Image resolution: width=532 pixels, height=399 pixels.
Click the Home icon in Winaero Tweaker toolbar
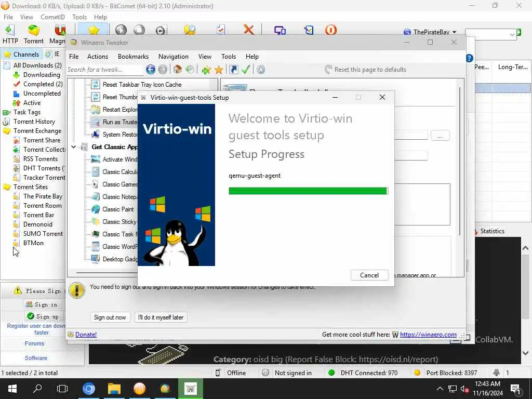tap(177, 70)
